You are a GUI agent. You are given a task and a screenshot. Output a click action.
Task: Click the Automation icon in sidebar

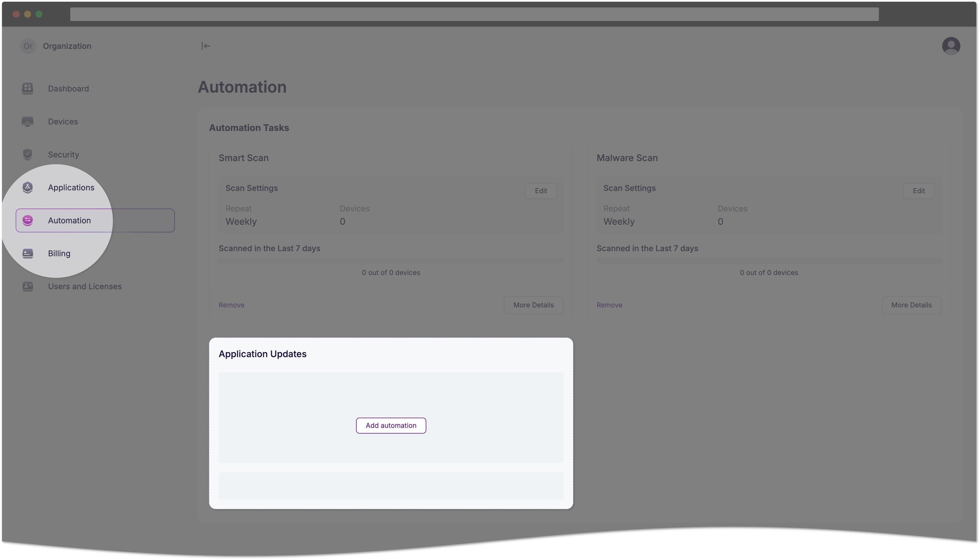tap(28, 220)
